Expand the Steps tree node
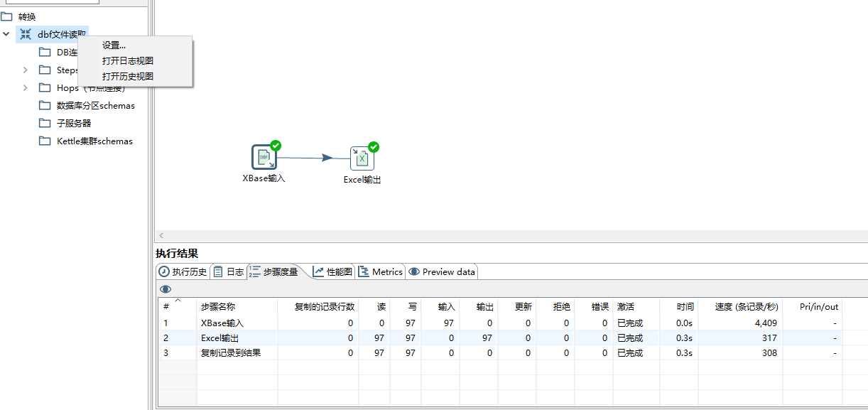The width and height of the screenshot is (868, 410). click(26, 70)
